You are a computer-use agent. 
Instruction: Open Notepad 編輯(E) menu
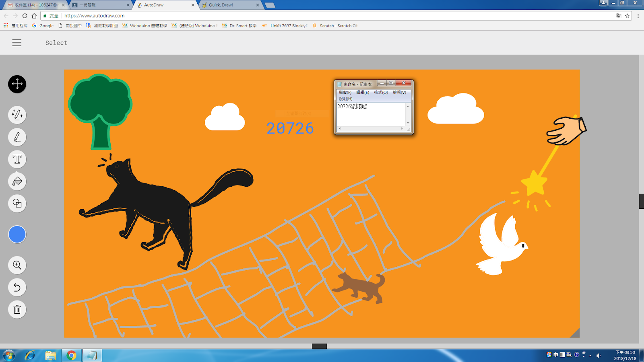363,93
